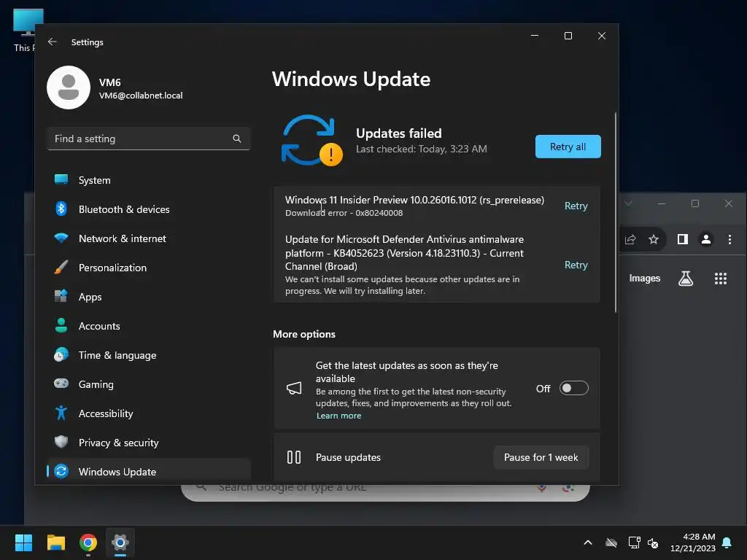
Task: Click the Updates failed warning sync icon
Action: click(x=311, y=141)
